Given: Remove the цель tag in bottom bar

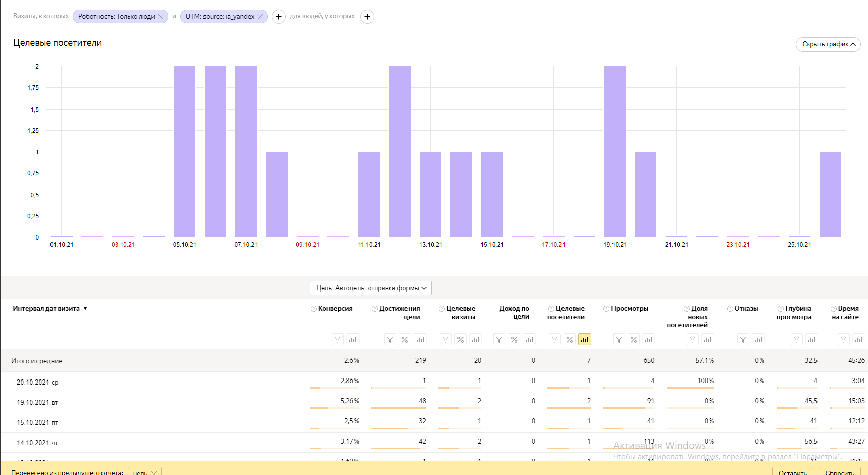Looking at the screenshot, I should pyautogui.click(x=155, y=472).
